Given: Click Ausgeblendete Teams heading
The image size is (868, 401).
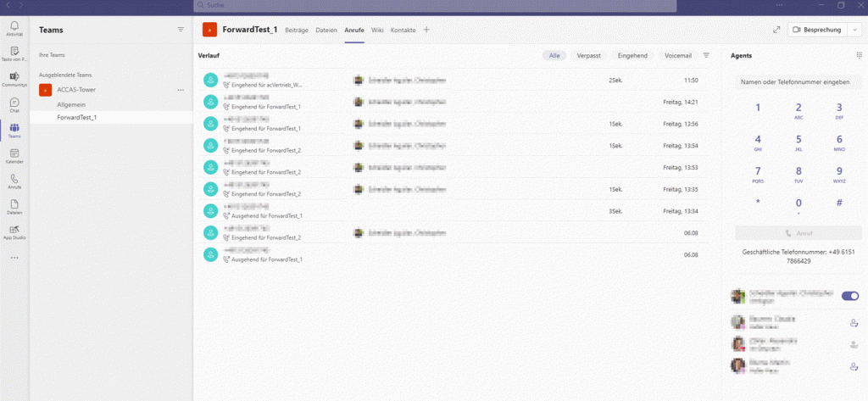Looking at the screenshot, I should 65,75.
